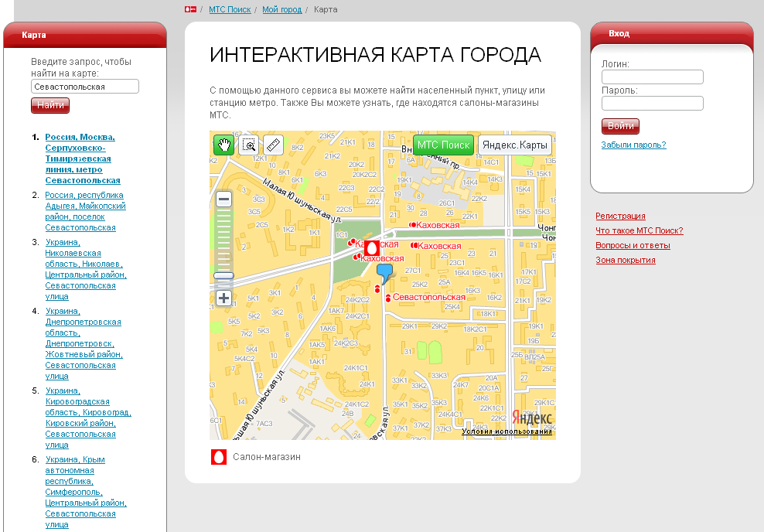This screenshot has width=764, height=532.
Task: Open the red MTS salon marker on the map
Action: [372, 248]
